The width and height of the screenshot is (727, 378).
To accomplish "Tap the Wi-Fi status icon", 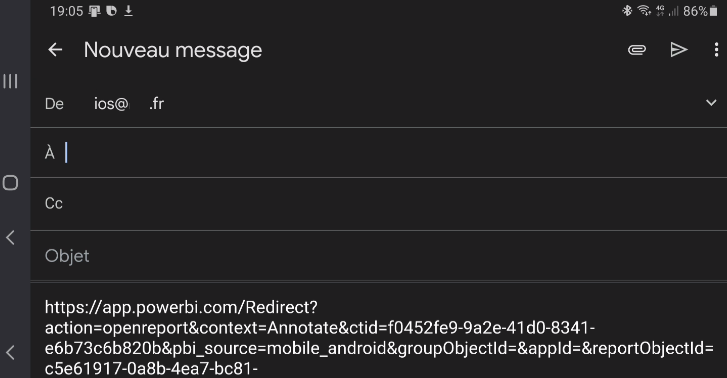I will [x=644, y=11].
